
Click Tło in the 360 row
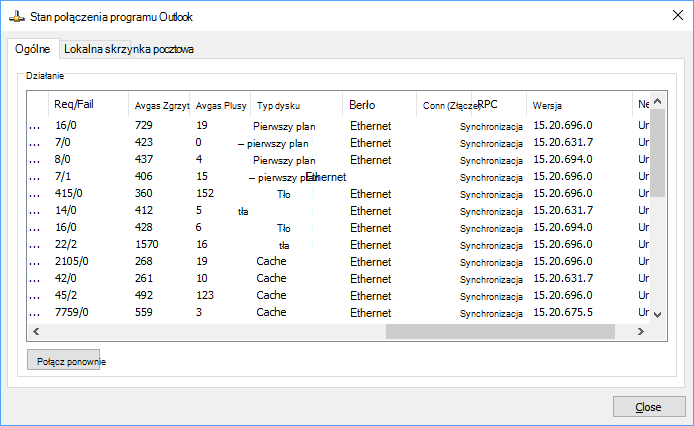tap(284, 194)
